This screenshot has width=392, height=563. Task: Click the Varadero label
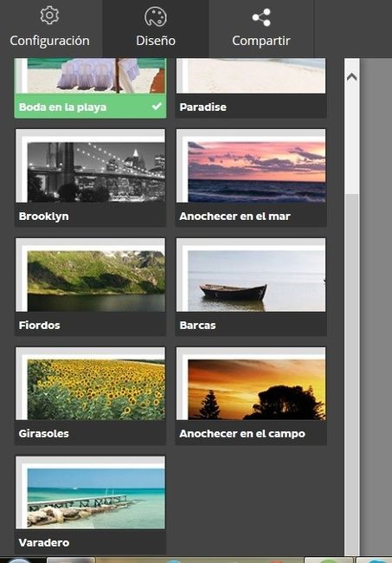44,542
